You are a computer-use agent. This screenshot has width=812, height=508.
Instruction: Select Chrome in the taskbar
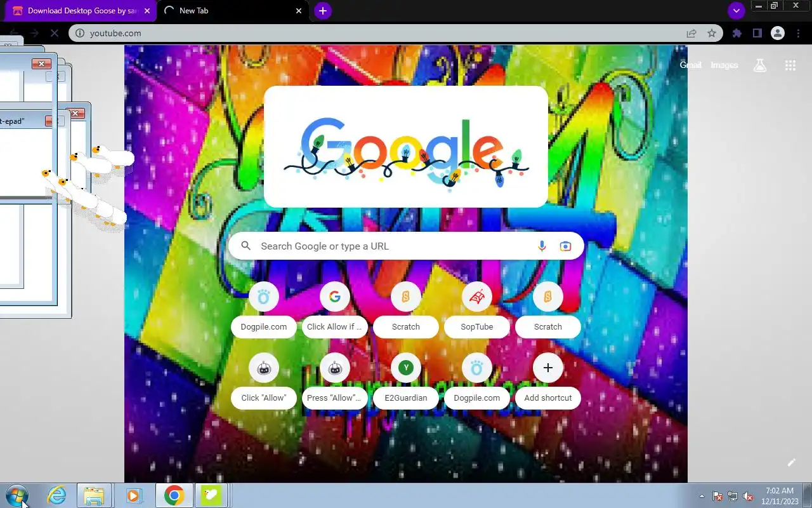174,495
